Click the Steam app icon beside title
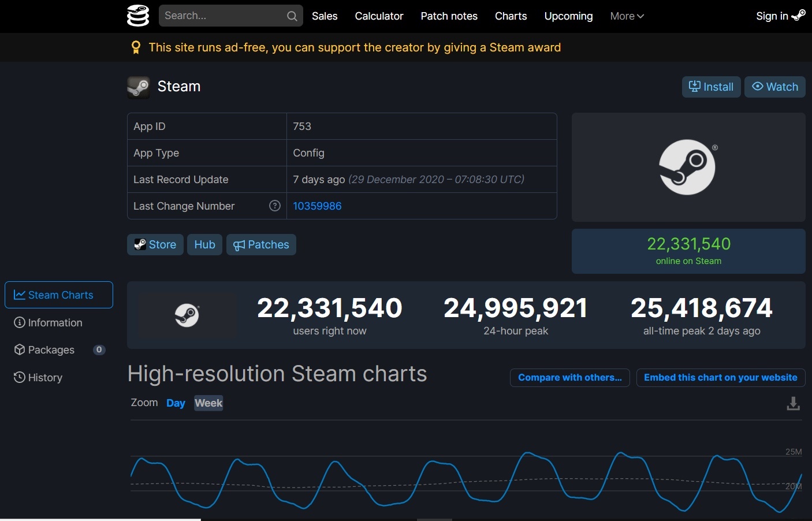Viewport: 812px width, 521px height. point(139,87)
